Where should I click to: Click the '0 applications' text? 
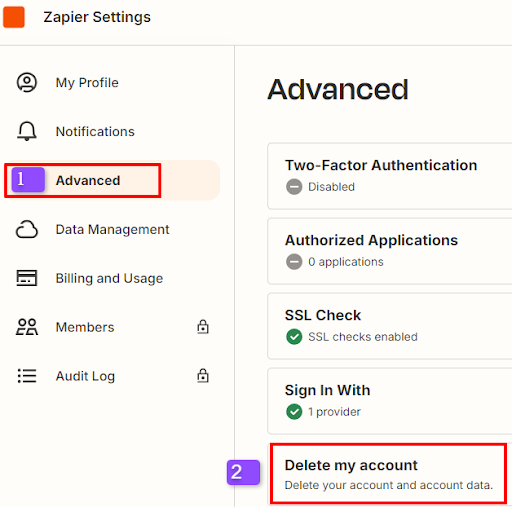pos(346,262)
